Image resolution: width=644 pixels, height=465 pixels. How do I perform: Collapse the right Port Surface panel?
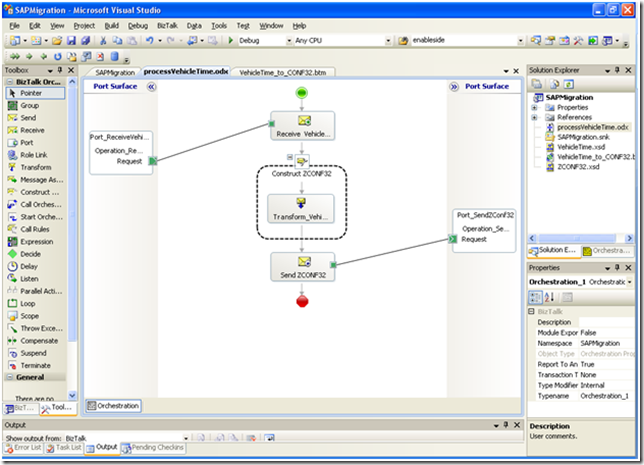click(x=454, y=87)
